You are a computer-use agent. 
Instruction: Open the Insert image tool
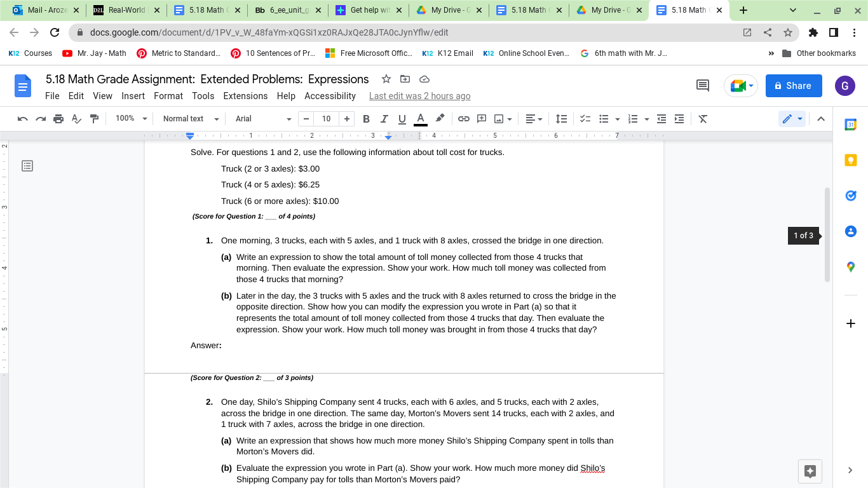499,119
